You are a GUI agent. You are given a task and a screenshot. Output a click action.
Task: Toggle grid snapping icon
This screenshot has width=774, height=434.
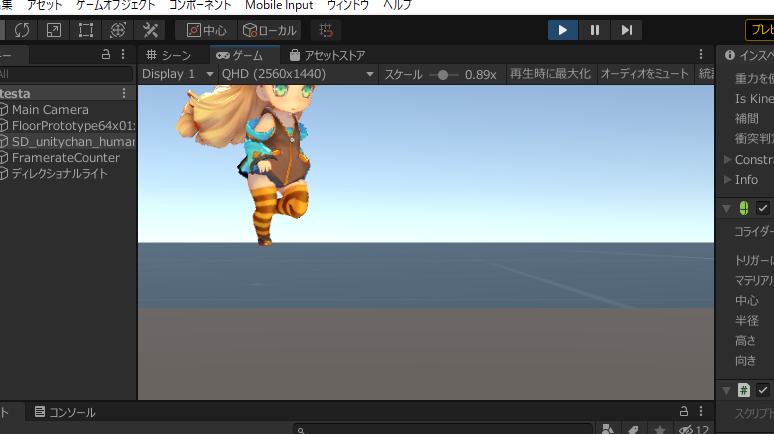click(326, 30)
